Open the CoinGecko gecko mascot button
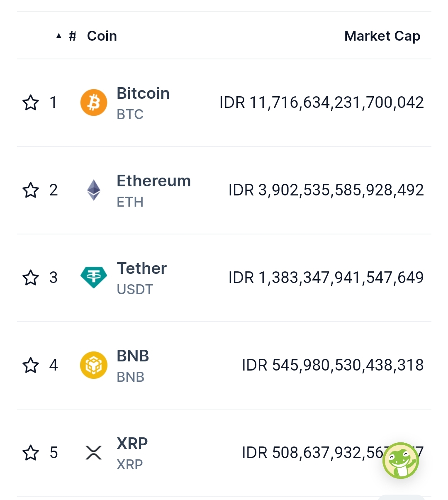The width and height of the screenshot is (448, 500). [400, 461]
